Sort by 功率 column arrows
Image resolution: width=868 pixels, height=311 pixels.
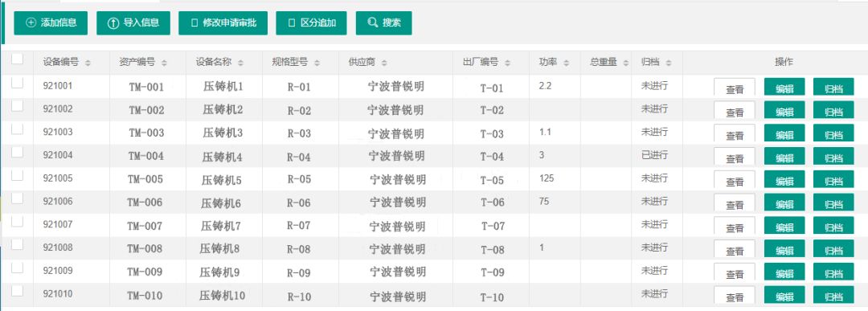[566, 63]
